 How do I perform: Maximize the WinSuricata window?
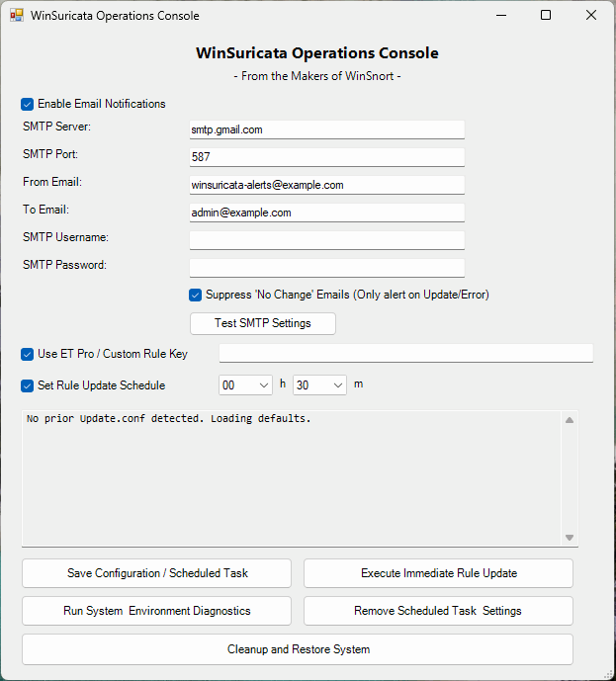pos(546,15)
